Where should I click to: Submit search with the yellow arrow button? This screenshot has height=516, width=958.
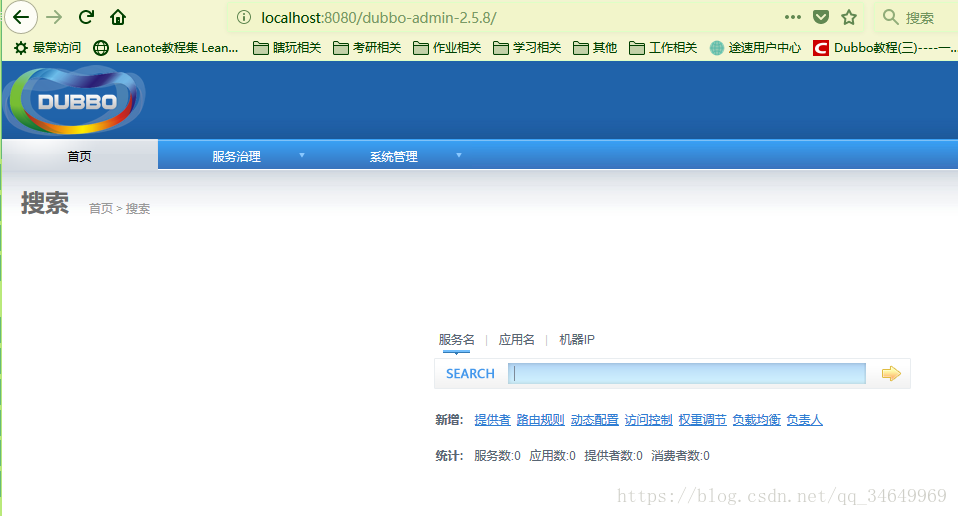tap(891, 373)
